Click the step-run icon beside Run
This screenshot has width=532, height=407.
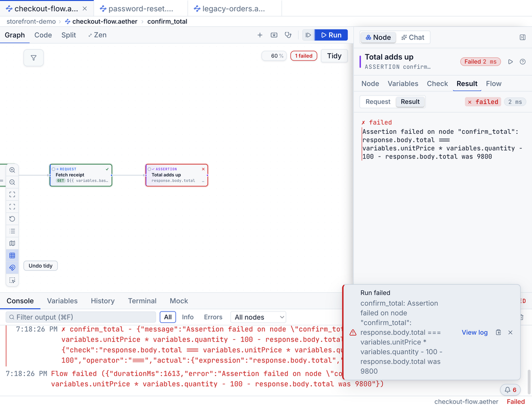pos(308,35)
